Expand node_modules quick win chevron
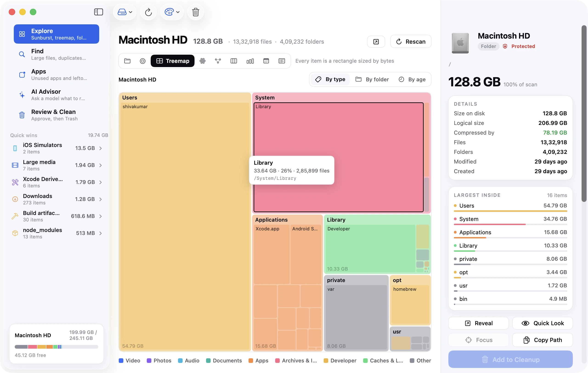 101,233
